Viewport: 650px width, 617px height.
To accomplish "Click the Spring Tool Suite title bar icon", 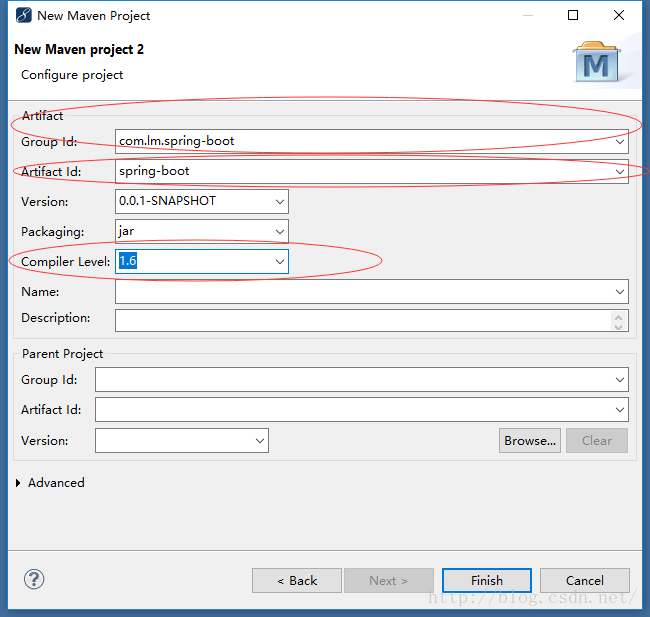I will point(23,15).
